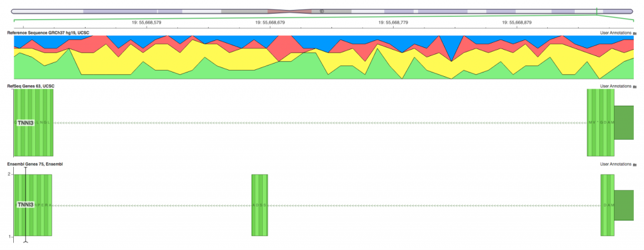Screen dimensions: 644x250
Task: Select the dark green UTR block in Ensembl track
Action: click(x=624, y=205)
